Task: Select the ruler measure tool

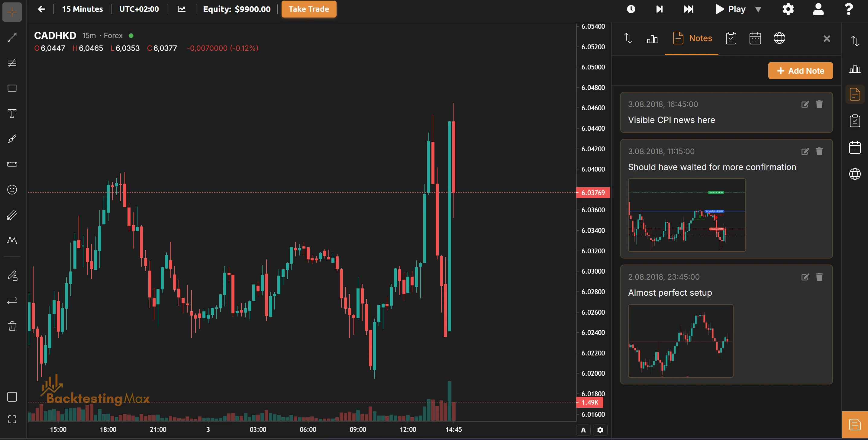Action: [12, 164]
